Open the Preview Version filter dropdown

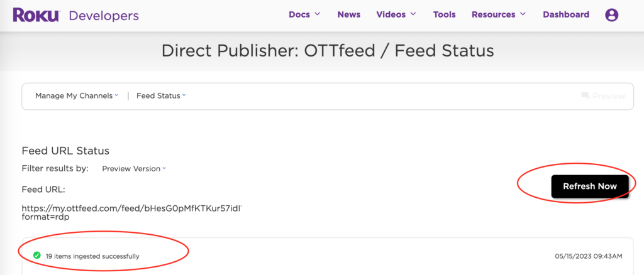[x=134, y=168]
